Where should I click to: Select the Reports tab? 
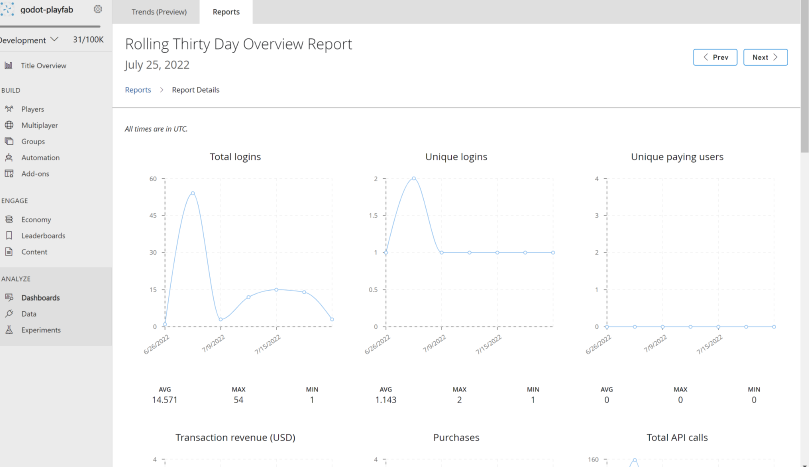pos(226,12)
